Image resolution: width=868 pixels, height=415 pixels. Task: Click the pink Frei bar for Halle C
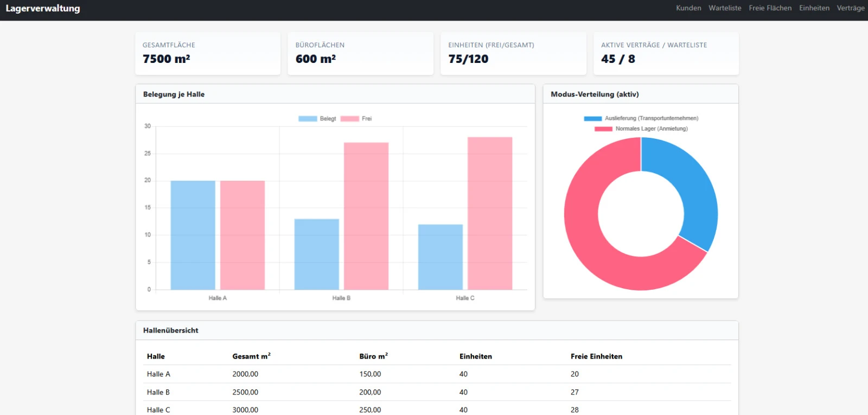[x=489, y=213]
